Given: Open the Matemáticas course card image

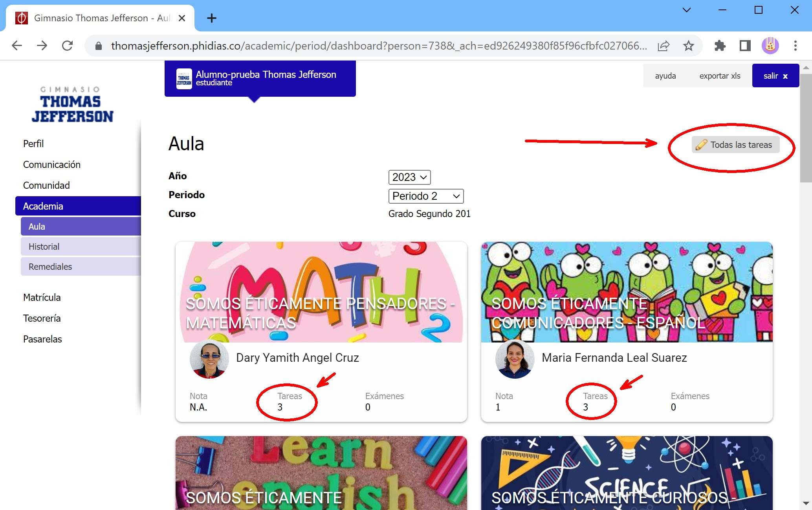Looking at the screenshot, I should (x=321, y=292).
